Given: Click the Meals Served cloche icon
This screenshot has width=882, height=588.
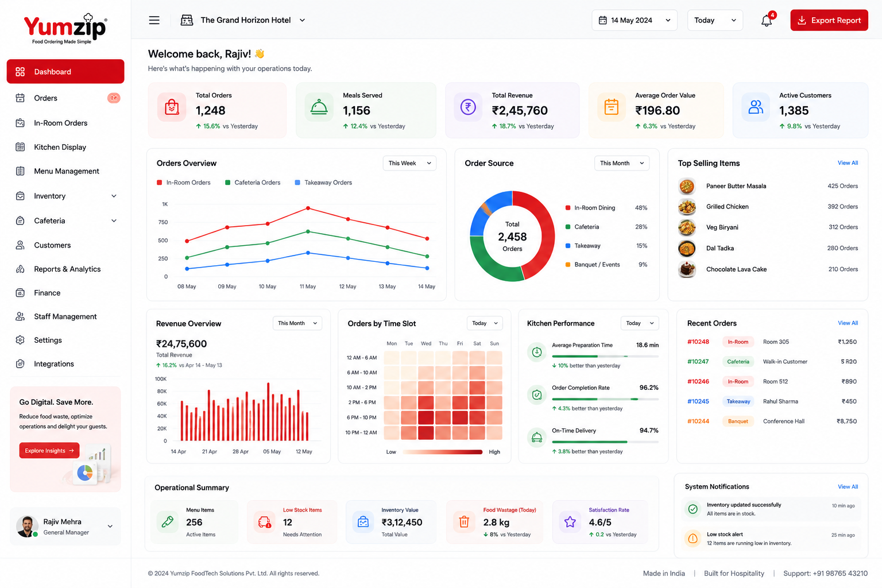Looking at the screenshot, I should pyautogui.click(x=319, y=107).
